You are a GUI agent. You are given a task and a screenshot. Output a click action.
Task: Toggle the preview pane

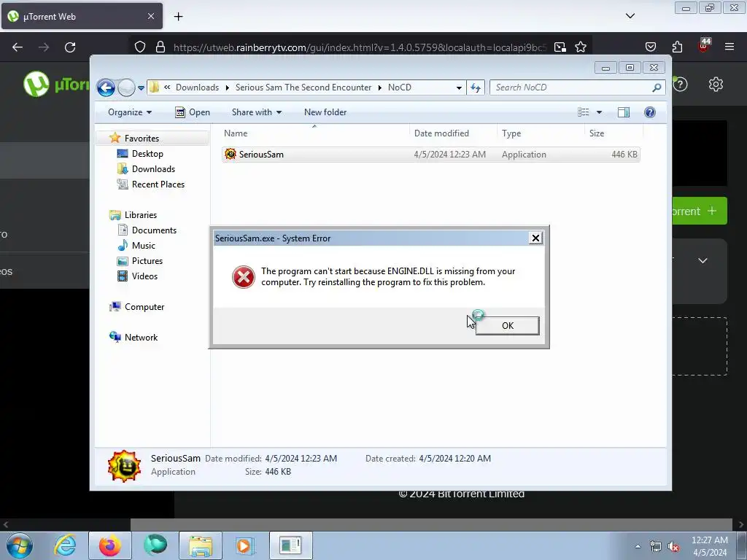pyautogui.click(x=624, y=112)
